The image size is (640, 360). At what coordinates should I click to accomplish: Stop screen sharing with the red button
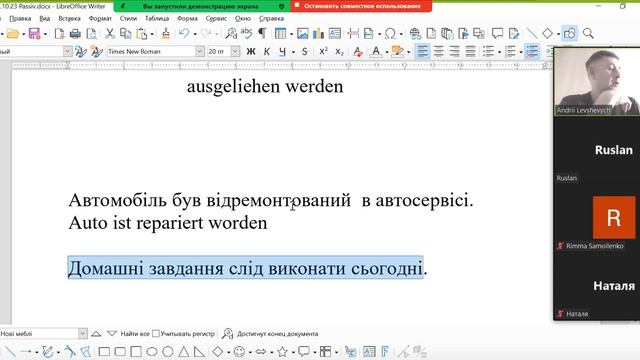pyautogui.click(x=361, y=6)
